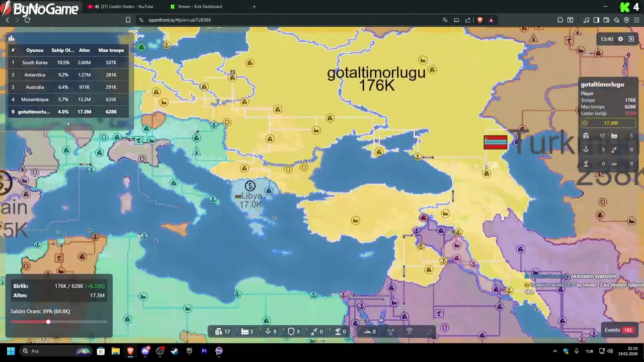Image resolution: width=644 pixels, height=362 pixels.
Task: Bookmark this page icon
Action: 128,20
